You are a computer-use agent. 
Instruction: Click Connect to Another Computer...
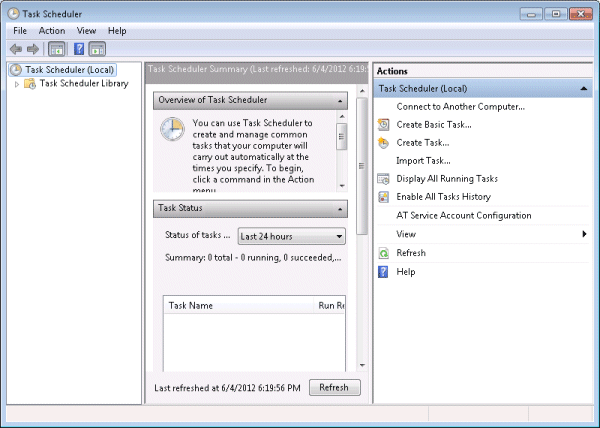pos(460,107)
